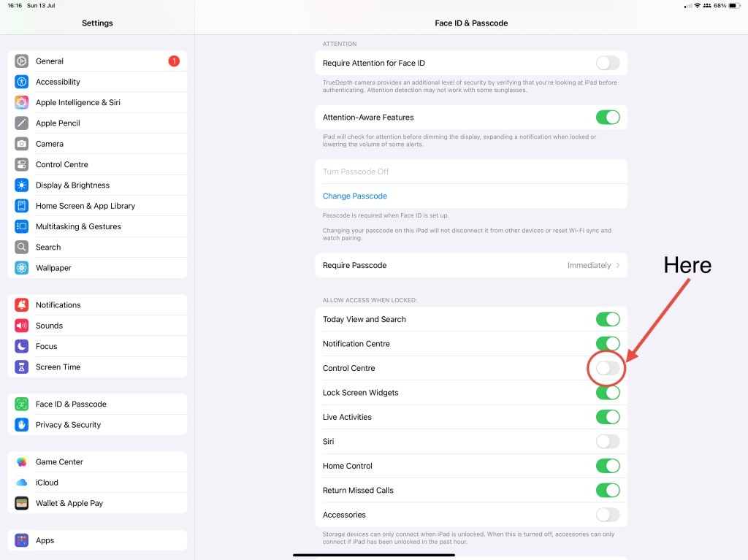Tap the Accessibility icon in sidebar

[x=22, y=82]
